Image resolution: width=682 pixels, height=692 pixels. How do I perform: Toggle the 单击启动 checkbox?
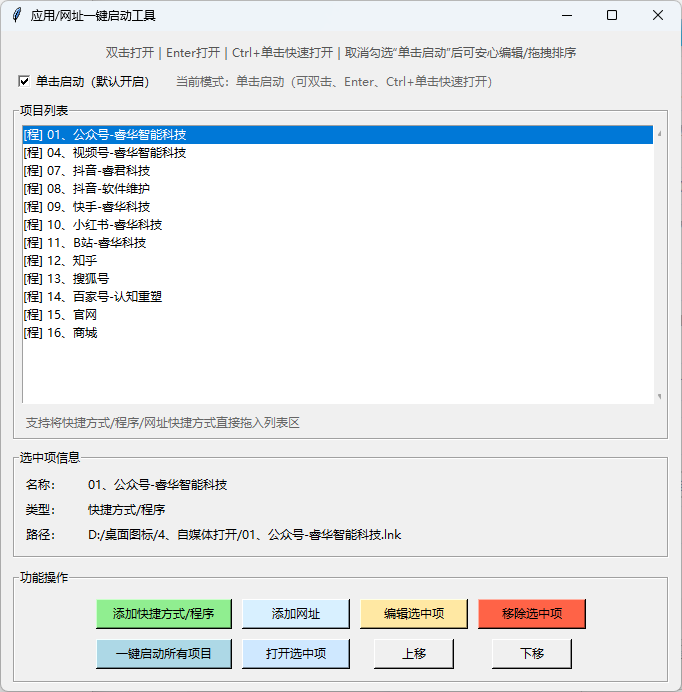point(25,82)
